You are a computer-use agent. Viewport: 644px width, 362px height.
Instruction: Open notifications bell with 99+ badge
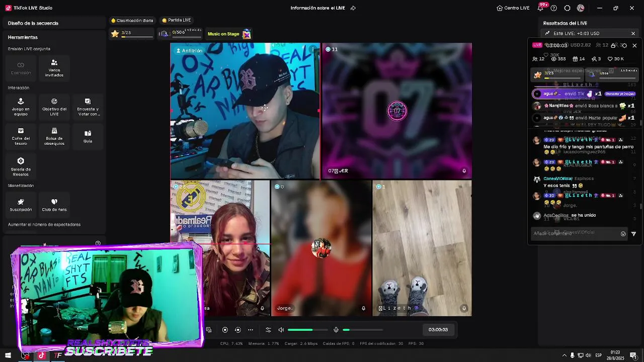point(541,8)
